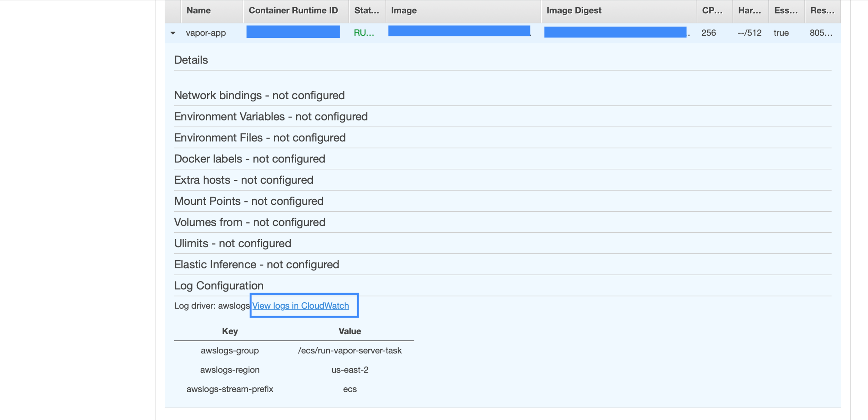Click the /ecs/run-vapor-server-task log group value
The height and width of the screenshot is (420, 868).
tap(350, 351)
